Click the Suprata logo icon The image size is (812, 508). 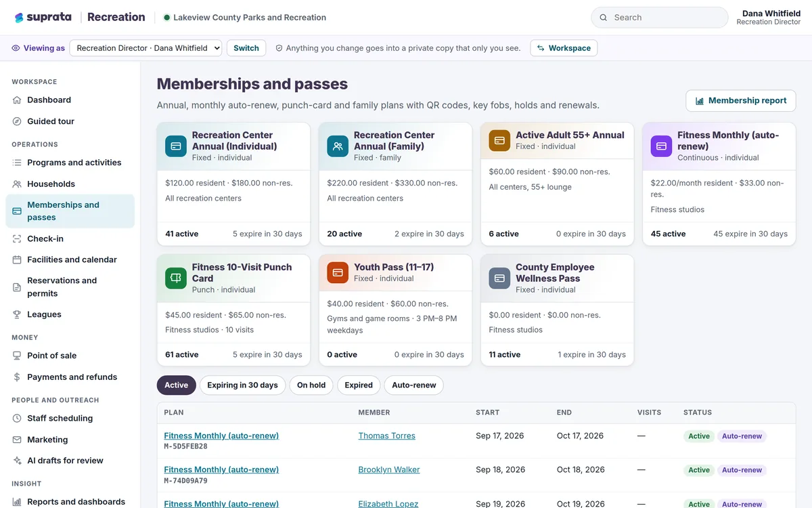(x=19, y=18)
